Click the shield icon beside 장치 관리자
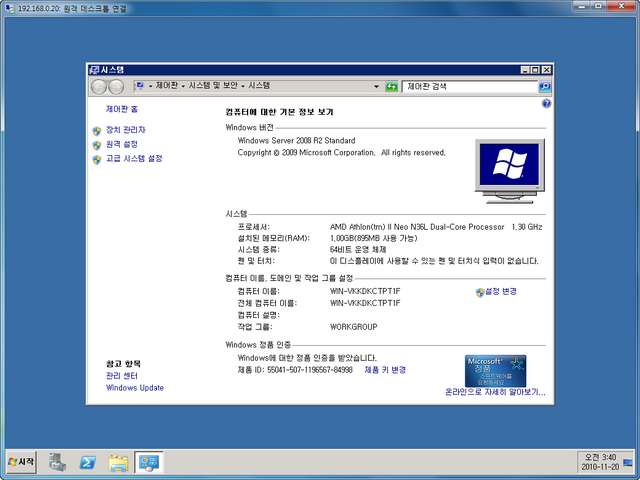 [97, 131]
